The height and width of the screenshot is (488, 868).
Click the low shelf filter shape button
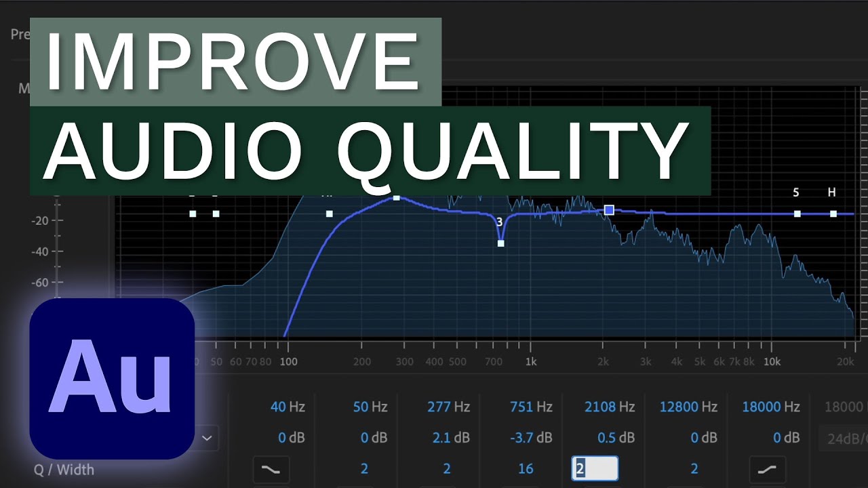[x=271, y=469]
